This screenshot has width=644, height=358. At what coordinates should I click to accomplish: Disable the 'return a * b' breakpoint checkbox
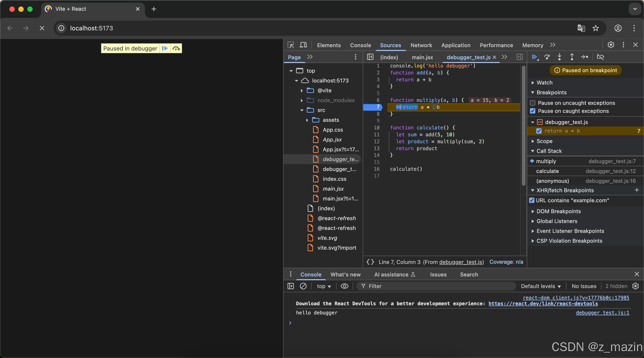click(x=539, y=131)
